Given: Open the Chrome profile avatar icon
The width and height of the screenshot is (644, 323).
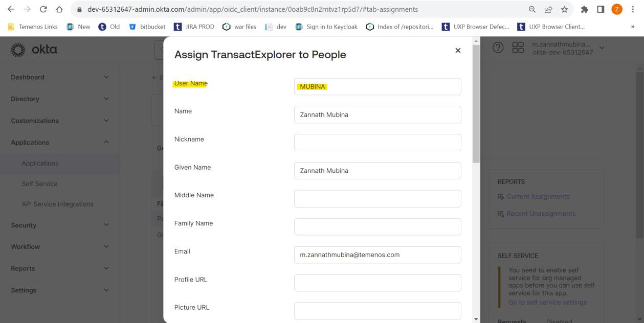Looking at the screenshot, I should 616,9.
